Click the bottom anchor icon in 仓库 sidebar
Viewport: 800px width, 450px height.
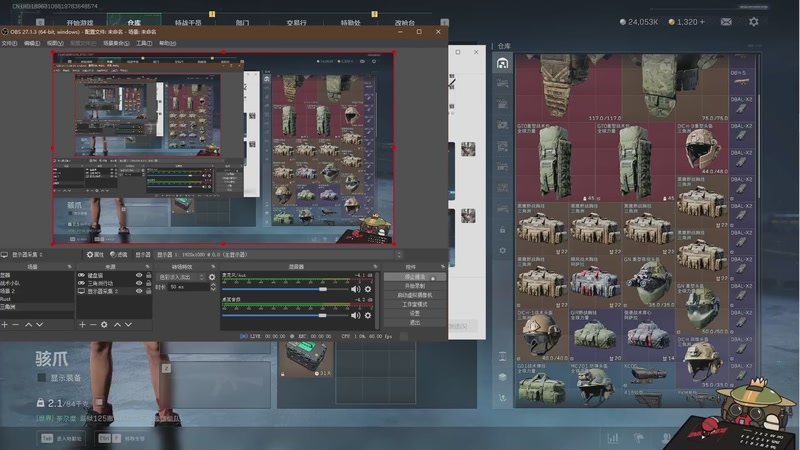click(503, 398)
